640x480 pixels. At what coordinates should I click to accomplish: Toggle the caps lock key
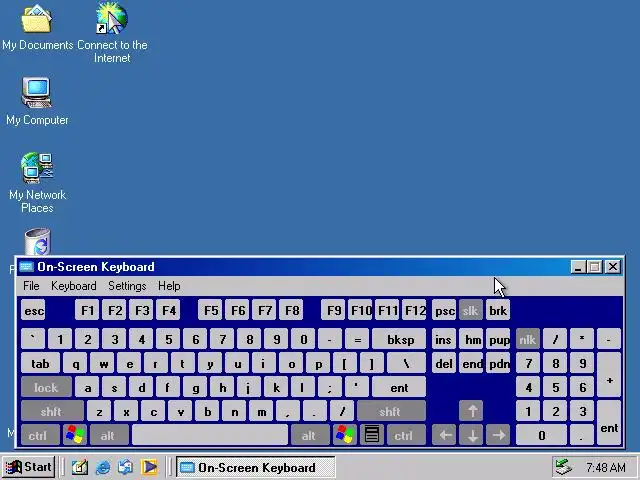coord(46,387)
